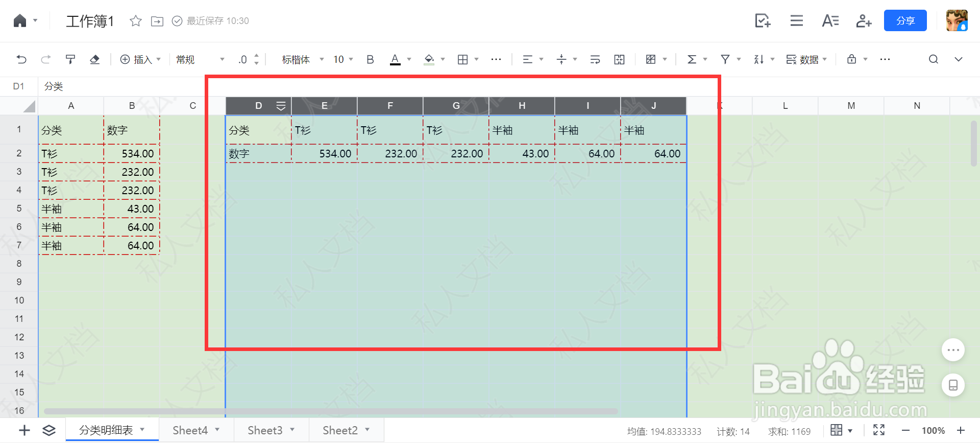
Task: Click the text style A icon in the header
Action: tap(830, 20)
